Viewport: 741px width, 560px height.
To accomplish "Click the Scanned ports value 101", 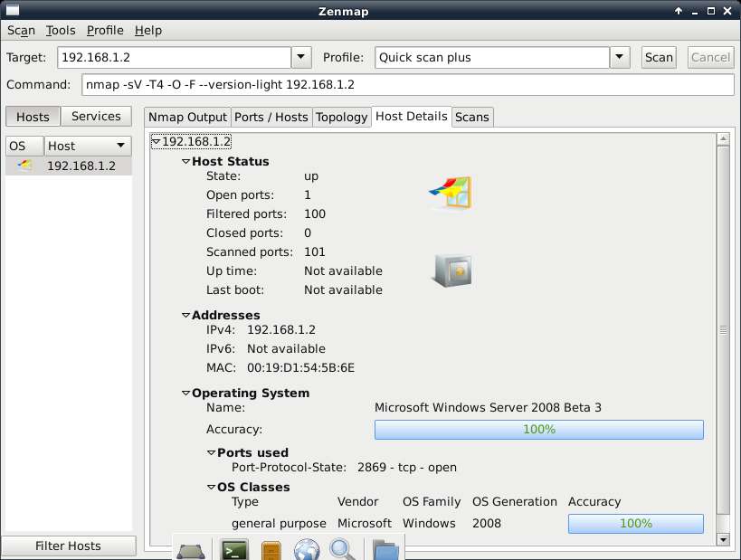I will point(315,252).
